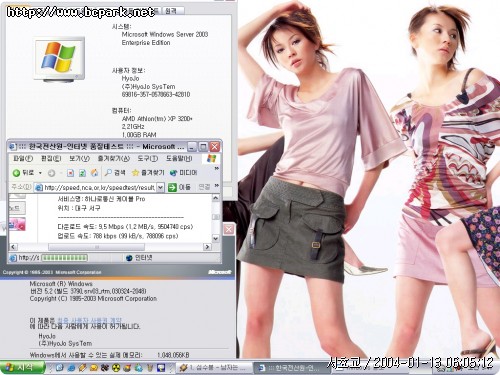The width and height of the screenshot is (500, 375).
Task: Expand the address bar URL dropdown arrow
Action: (160, 188)
